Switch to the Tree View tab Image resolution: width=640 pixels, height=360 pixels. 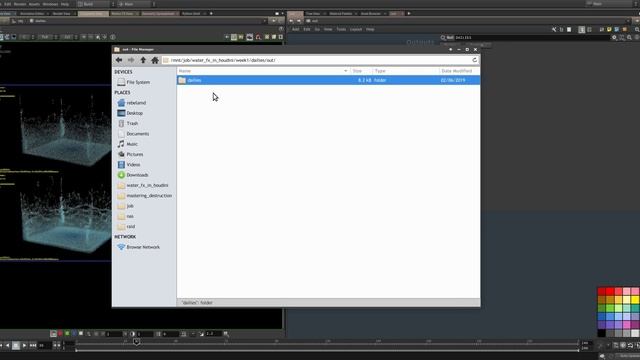tap(313, 13)
